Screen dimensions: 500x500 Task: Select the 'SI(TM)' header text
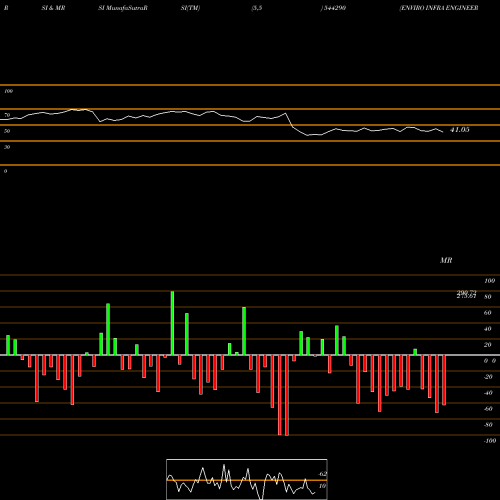(x=190, y=8)
